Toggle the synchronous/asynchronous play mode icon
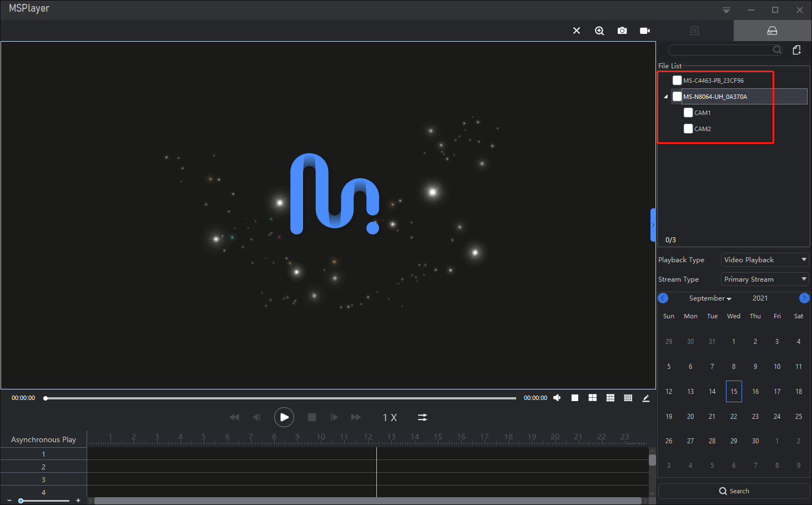 422,417
